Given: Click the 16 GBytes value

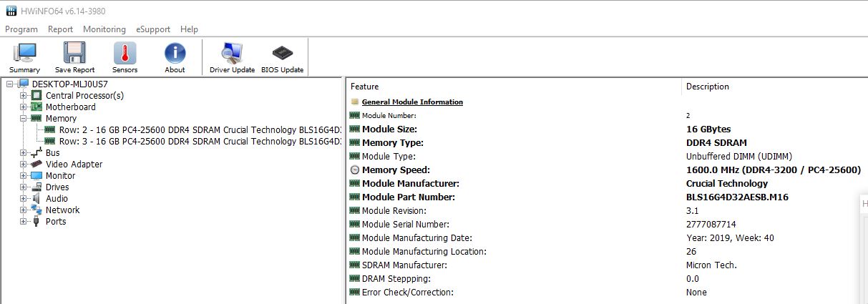Looking at the screenshot, I should click(708, 129).
